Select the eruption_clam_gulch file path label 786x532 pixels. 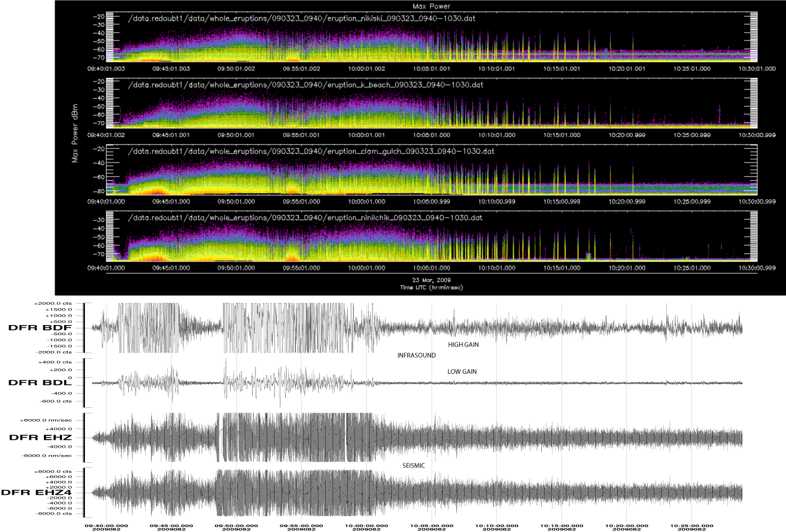click(x=312, y=151)
